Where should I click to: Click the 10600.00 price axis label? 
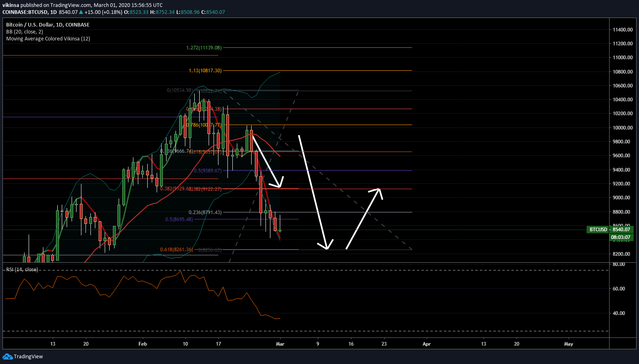point(623,86)
